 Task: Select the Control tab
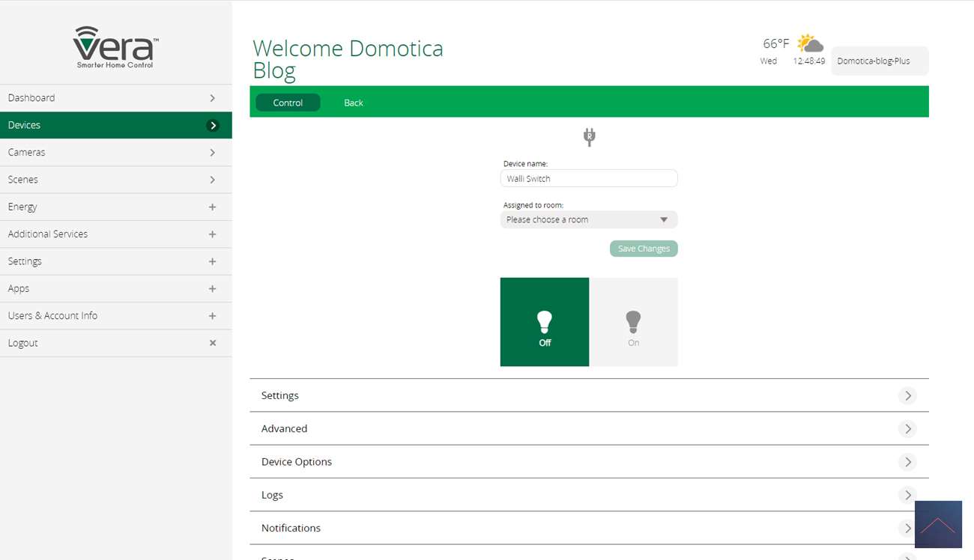[x=288, y=103]
